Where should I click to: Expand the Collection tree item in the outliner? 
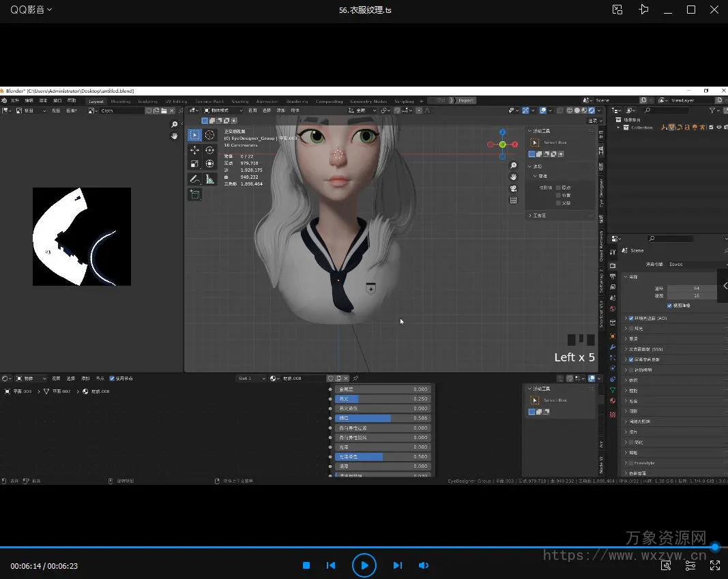click(x=619, y=128)
